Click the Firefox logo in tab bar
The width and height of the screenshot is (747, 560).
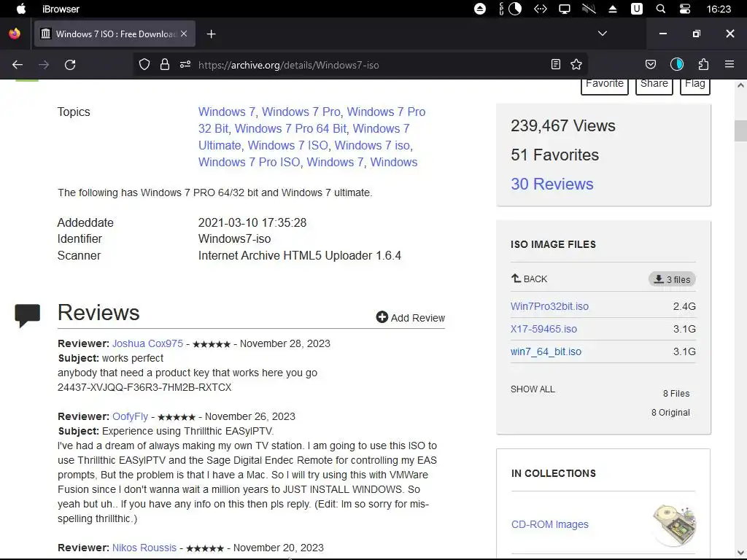pyautogui.click(x=15, y=34)
